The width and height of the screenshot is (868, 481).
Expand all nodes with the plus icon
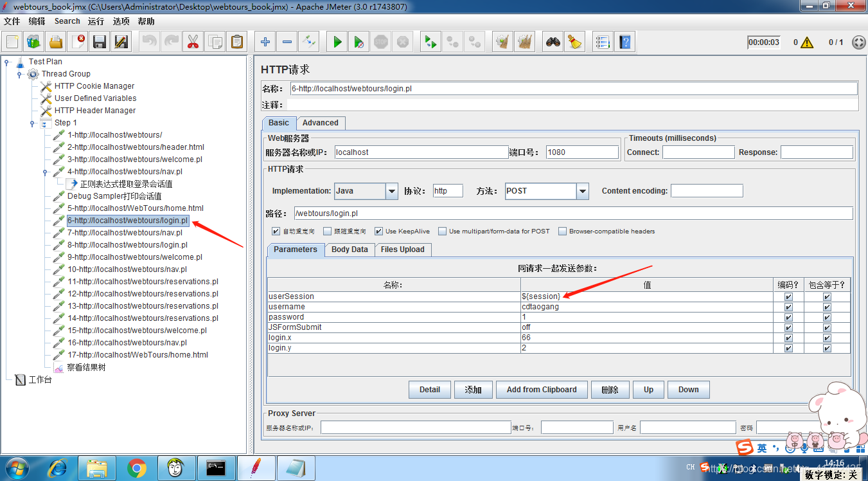pos(265,42)
